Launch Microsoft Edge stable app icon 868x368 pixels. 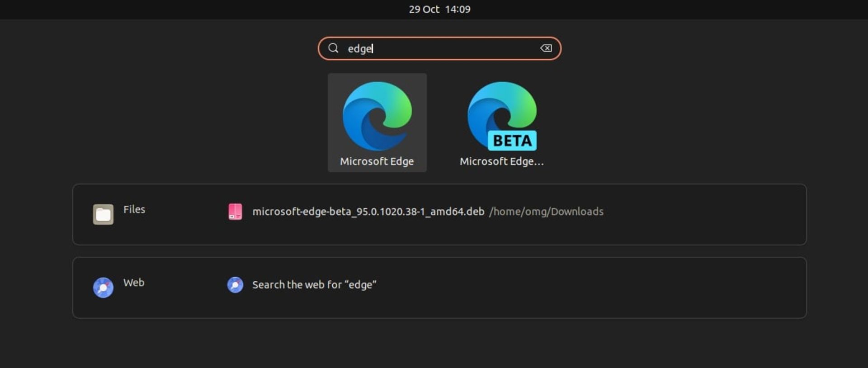[x=377, y=116]
